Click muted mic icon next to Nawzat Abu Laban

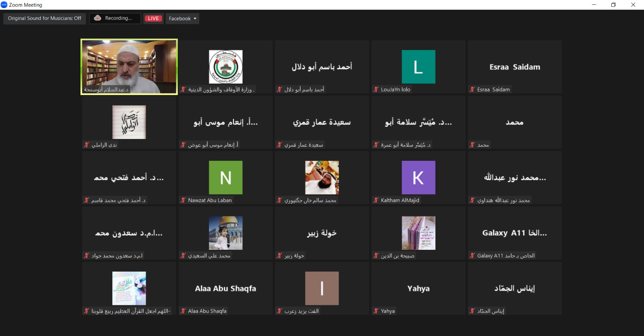[x=183, y=200]
